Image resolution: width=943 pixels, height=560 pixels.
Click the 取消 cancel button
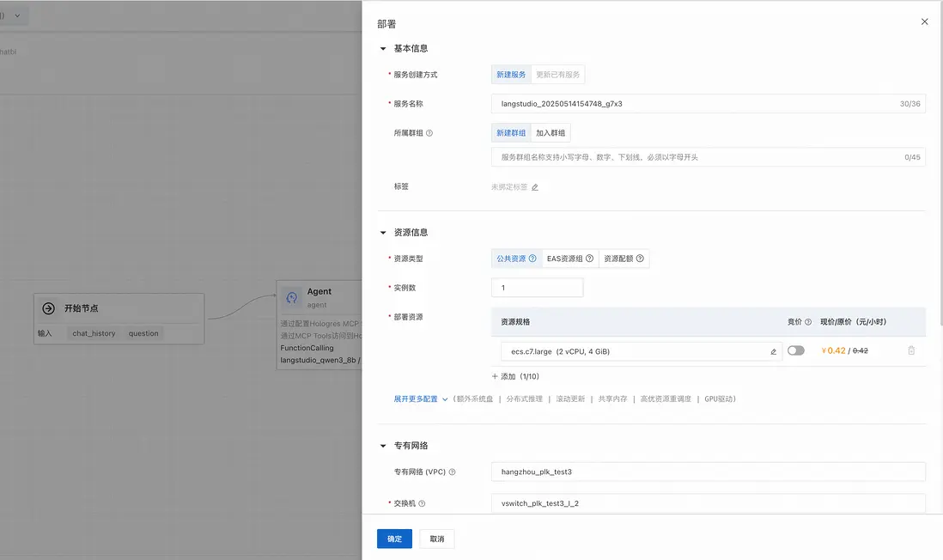(x=437, y=539)
